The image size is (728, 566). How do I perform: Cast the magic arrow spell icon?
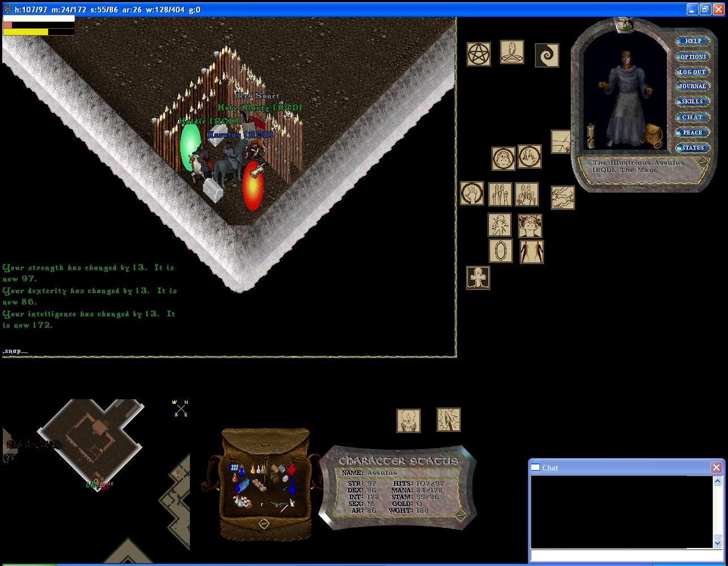click(449, 420)
